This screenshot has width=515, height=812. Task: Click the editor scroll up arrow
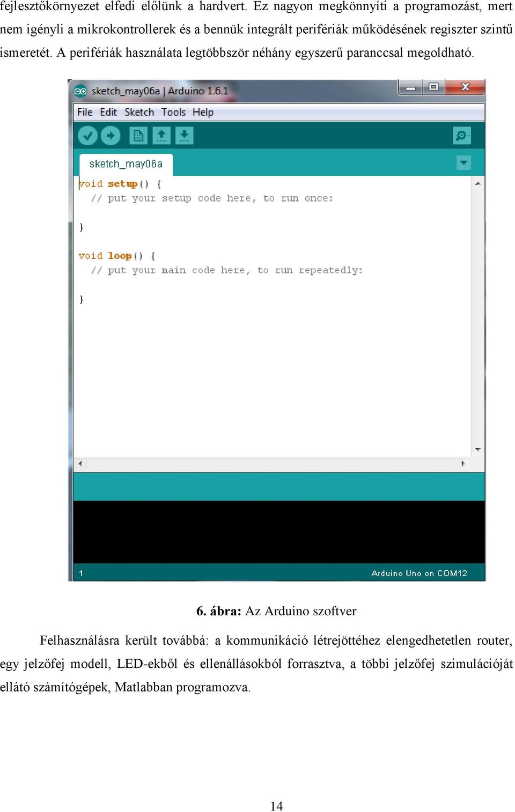(x=477, y=183)
